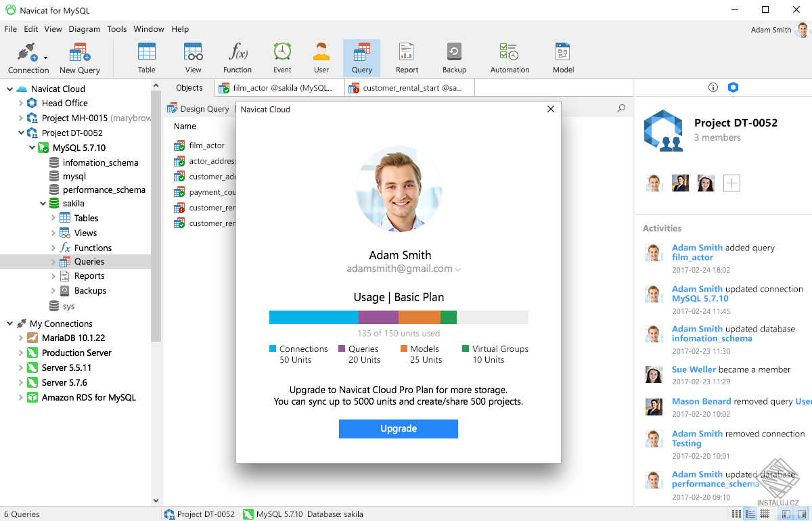Click Adam Smith profile photo in dialog

pos(399,189)
